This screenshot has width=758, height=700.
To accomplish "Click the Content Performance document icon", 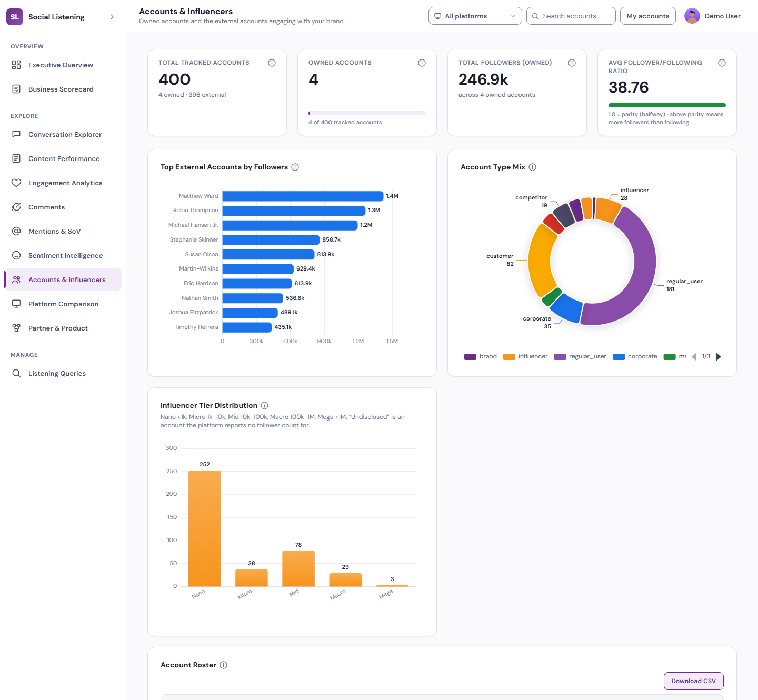I will tap(16, 158).
